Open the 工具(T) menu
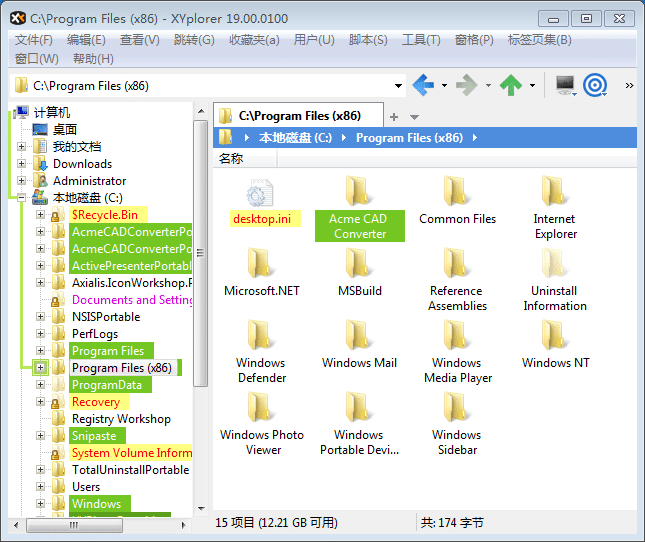Screen dimensions: 645x542 click(421, 40)
